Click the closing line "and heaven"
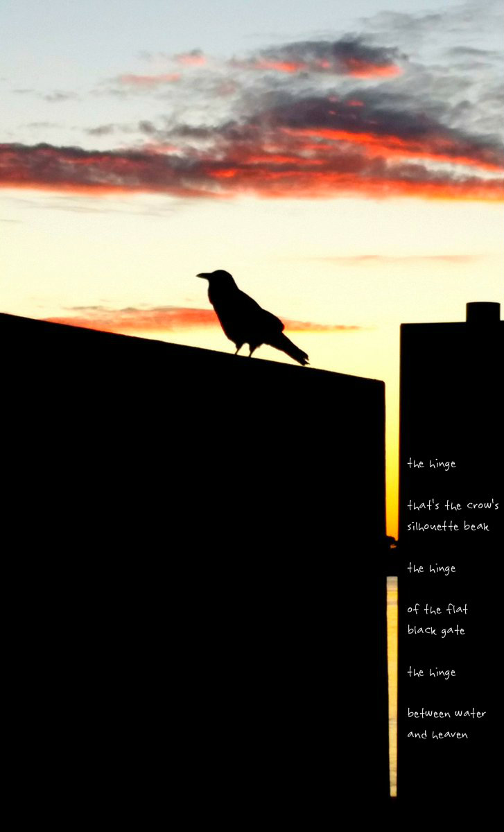The image size is (504, 832). (x=437, y=734)
